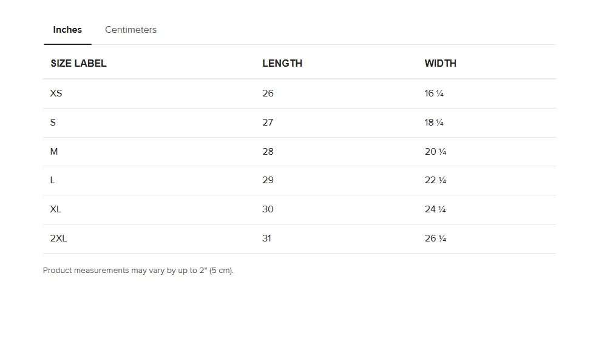Click the LENGTH column header
This screenshot has width=607, height=364.
point(282,64)
